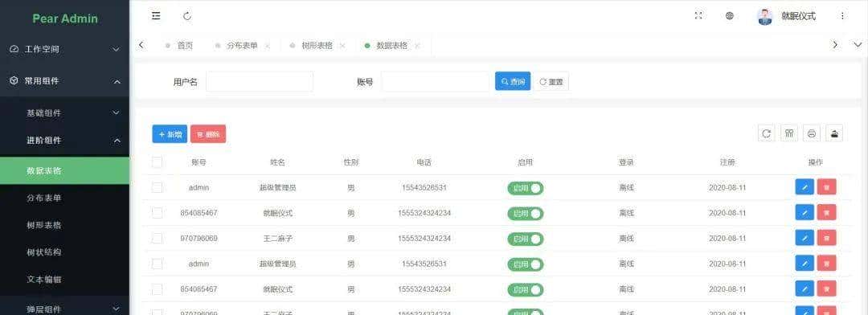Delete the second admin row

pos(826,264)
